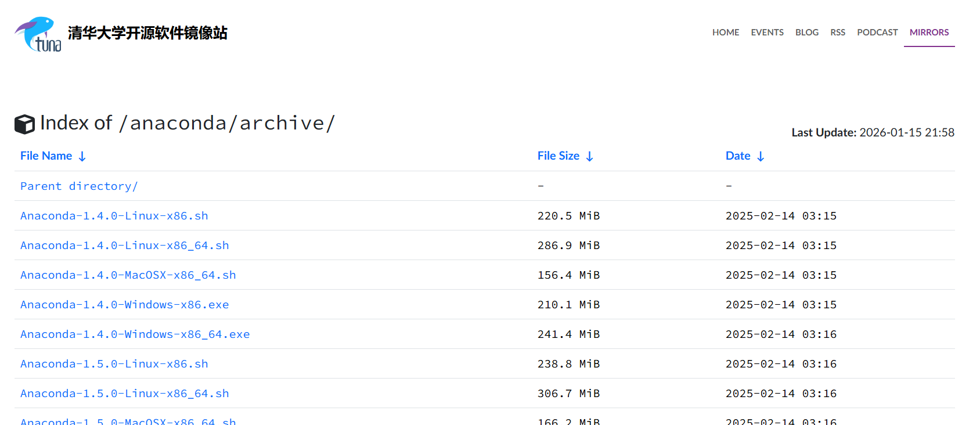Open the PODCAST navigation item
The height and width of the screenshot is (425, 980).
(x=877, y=33)
